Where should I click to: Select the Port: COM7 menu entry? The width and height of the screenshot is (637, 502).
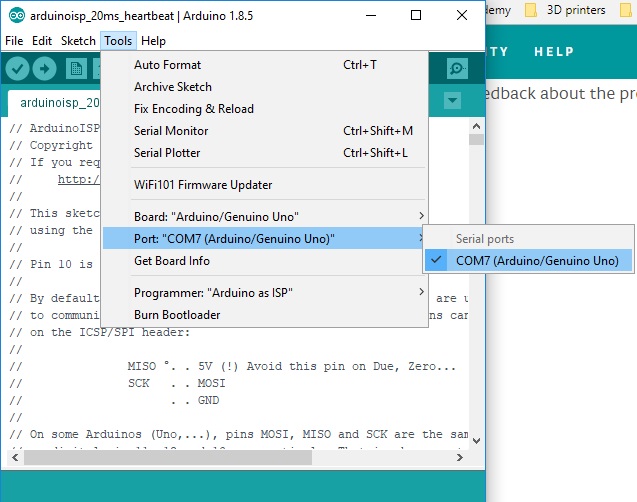point(264,238)
